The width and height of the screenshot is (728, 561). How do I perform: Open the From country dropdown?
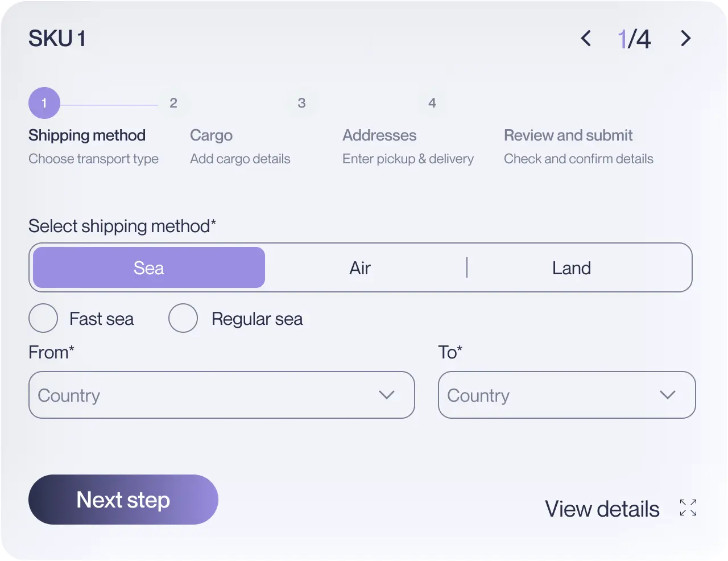click(x=222, y=395)
